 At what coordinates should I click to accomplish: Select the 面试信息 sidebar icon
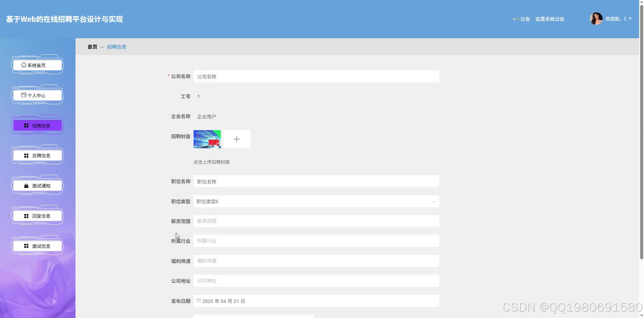[x=26, y=246]
